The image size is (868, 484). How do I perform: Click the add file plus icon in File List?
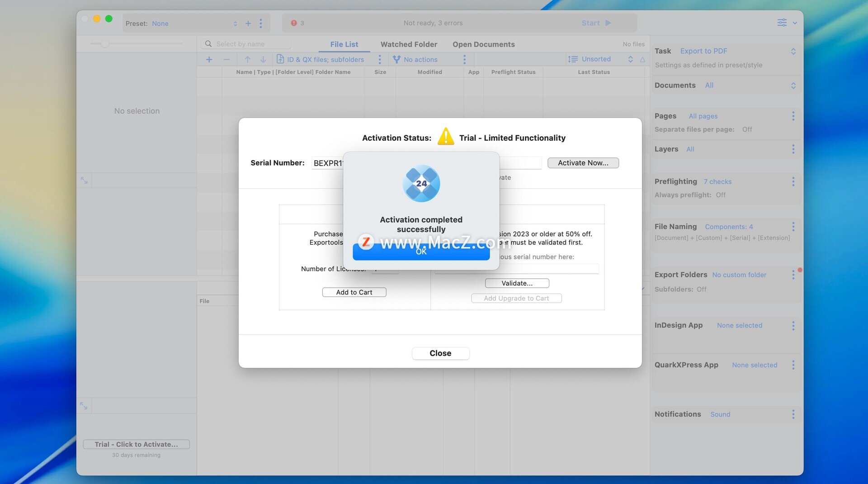[209, 59]
